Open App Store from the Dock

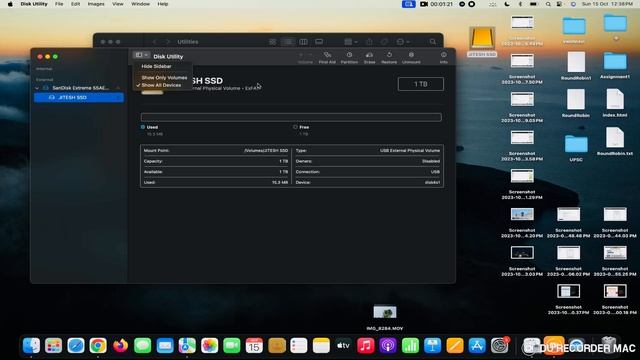[477, 346]
